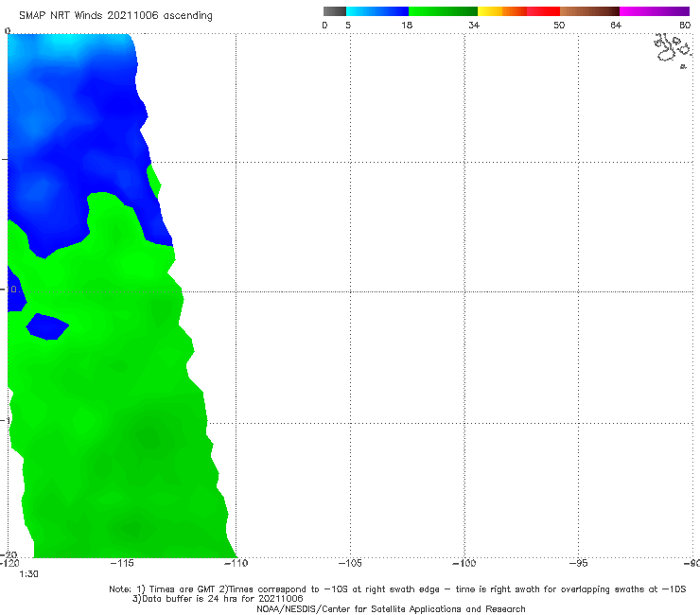The width and height of the screenshot is (700, 615).
Task: Click the brown segment of the colorbar
Action: (589, 11)
